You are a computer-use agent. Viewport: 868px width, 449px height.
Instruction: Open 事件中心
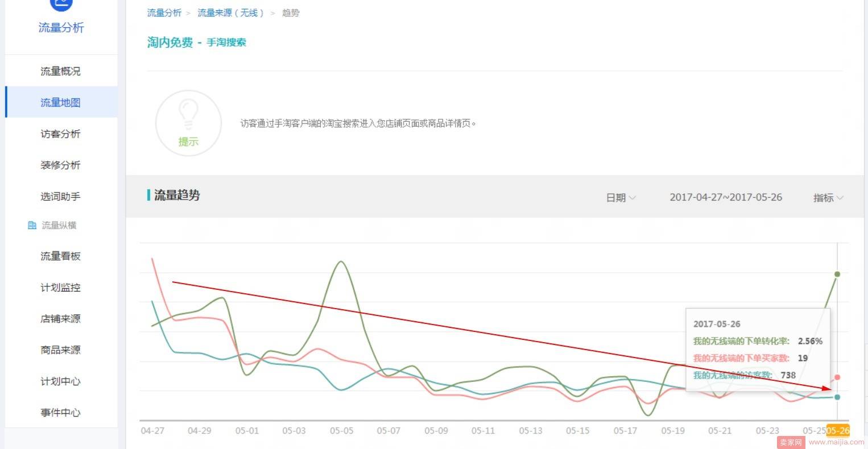(x=60, y=412)
